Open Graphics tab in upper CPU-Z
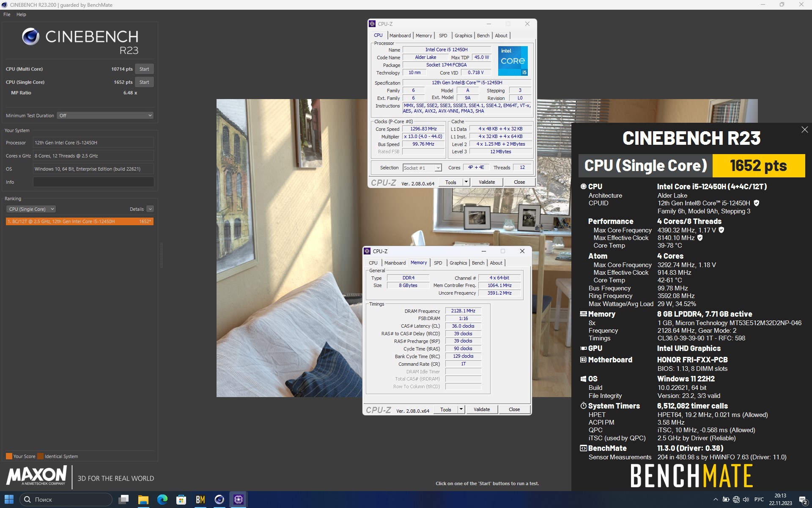This screenshot has width=812, height=508. click(463, 36)
